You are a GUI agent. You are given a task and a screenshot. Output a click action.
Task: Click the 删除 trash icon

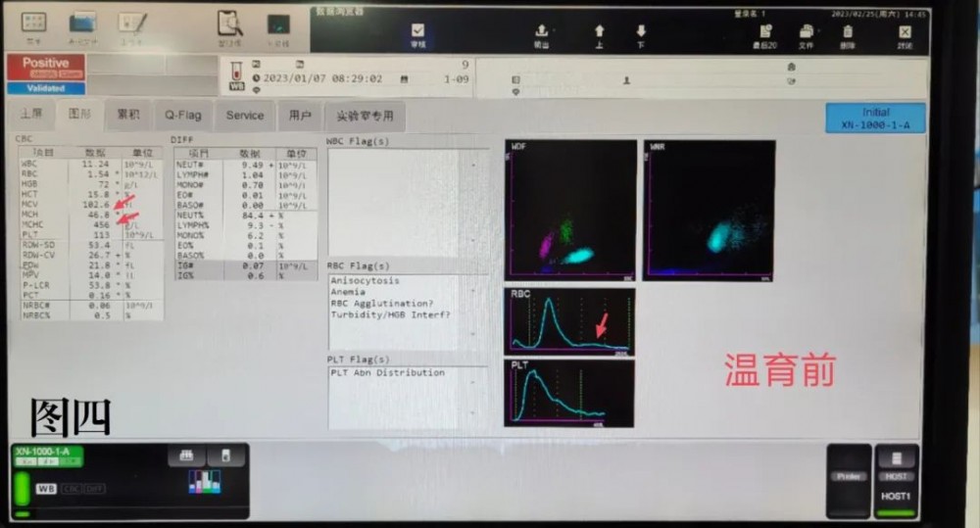coord(848,30)
